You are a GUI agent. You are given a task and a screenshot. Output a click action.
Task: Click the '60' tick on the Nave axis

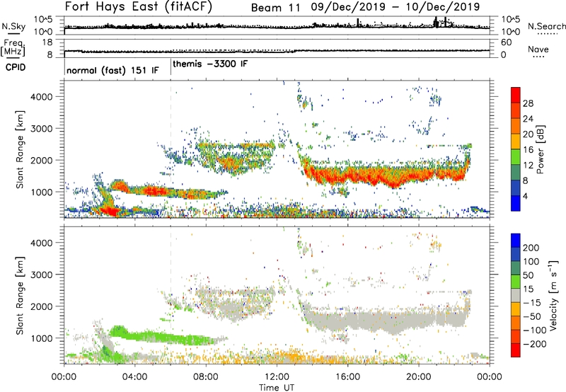point(506,42)
